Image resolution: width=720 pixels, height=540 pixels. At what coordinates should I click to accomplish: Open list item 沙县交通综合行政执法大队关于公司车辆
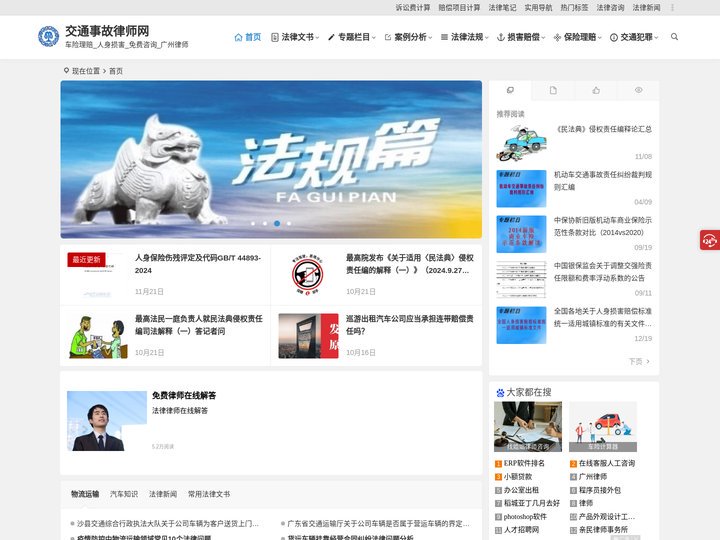[x=168, y=523]
